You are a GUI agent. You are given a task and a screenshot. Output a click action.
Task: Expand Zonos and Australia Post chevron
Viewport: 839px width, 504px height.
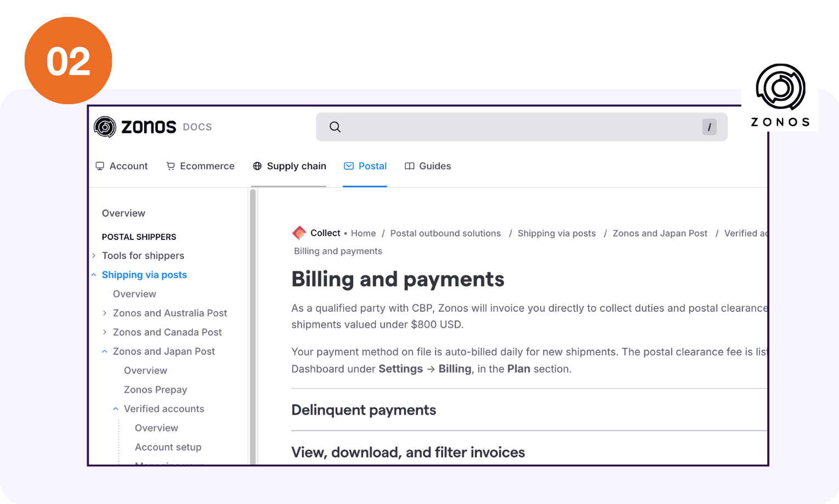(x=105, y=313)
